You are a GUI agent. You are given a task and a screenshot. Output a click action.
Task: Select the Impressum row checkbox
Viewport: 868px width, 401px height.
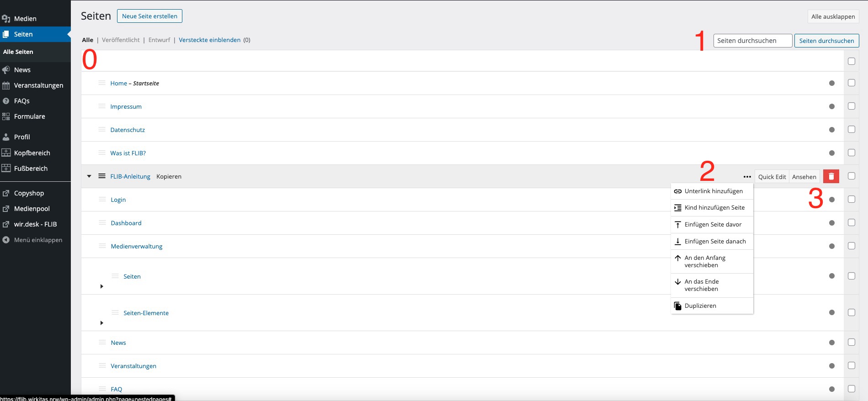point(851,106)
